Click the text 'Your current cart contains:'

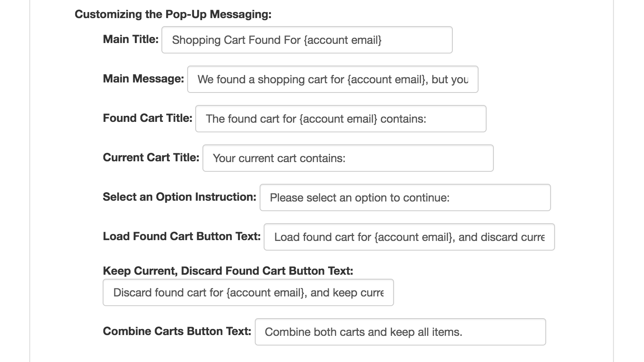279,158
